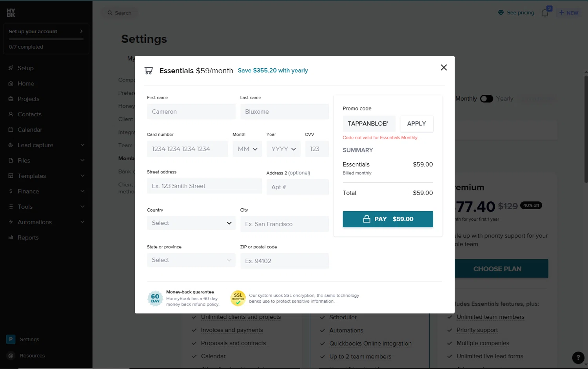Image resolution: width=588 pixels, height=369 pixels.
Task: Expand Finance submenu chevron
Action: pos(82,191)
